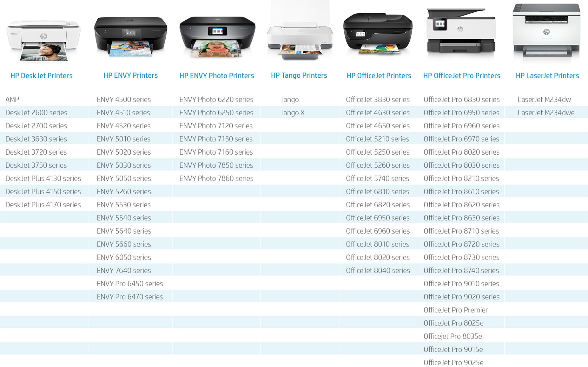
Task: Select ENVY 5660 series
Action: click(124, 244)
